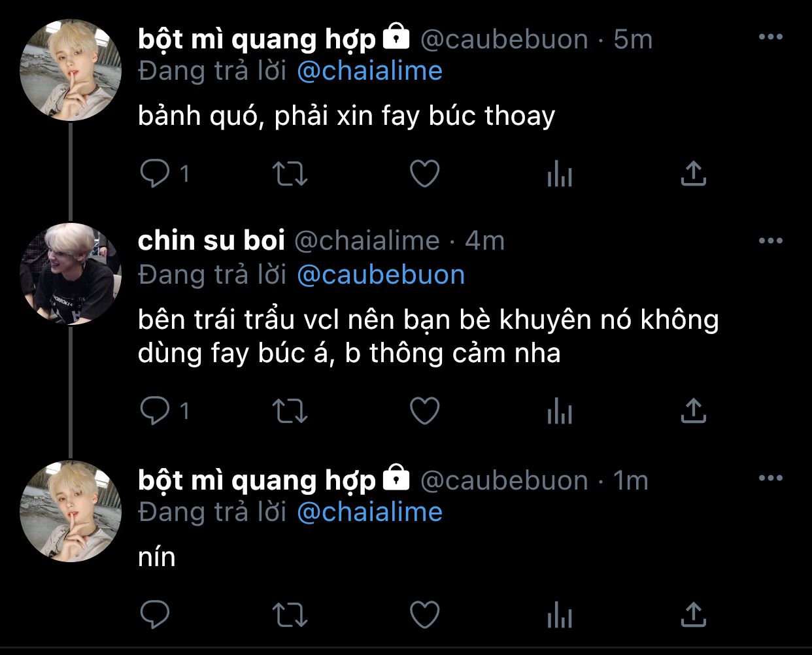
Task: View analytics for the first tweet
Action: pos(560,175)
